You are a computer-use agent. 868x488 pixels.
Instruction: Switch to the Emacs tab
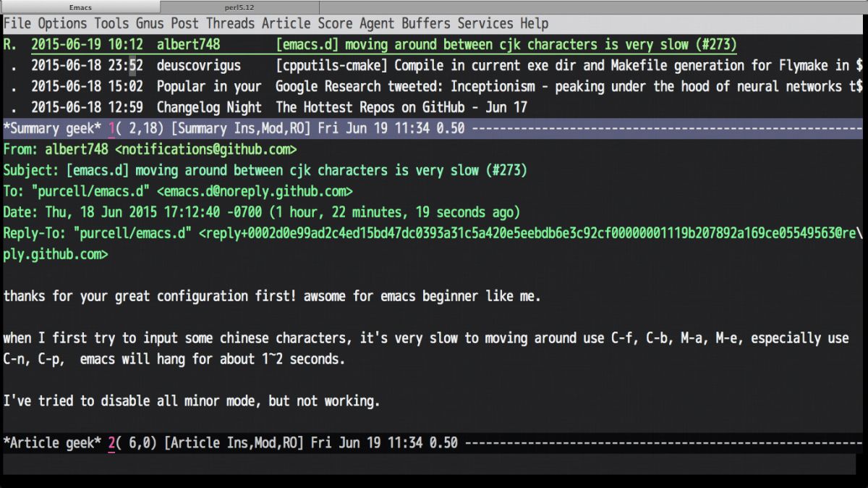80,7
